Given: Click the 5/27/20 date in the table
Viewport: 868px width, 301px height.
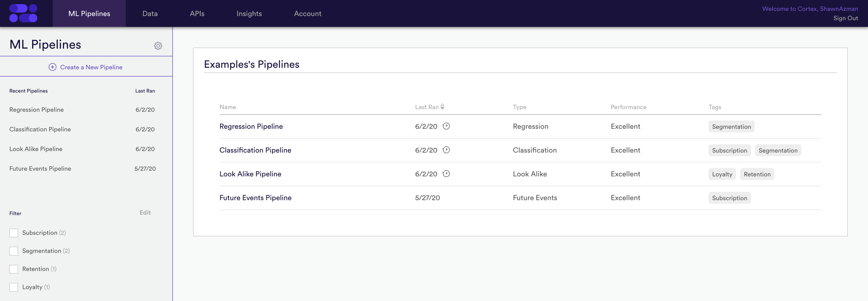Looking at the screenshot, I should 428,198.
